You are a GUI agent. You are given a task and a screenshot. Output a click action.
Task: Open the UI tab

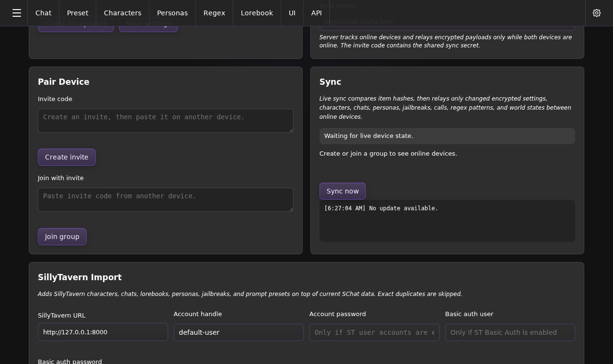pos(292,13)
